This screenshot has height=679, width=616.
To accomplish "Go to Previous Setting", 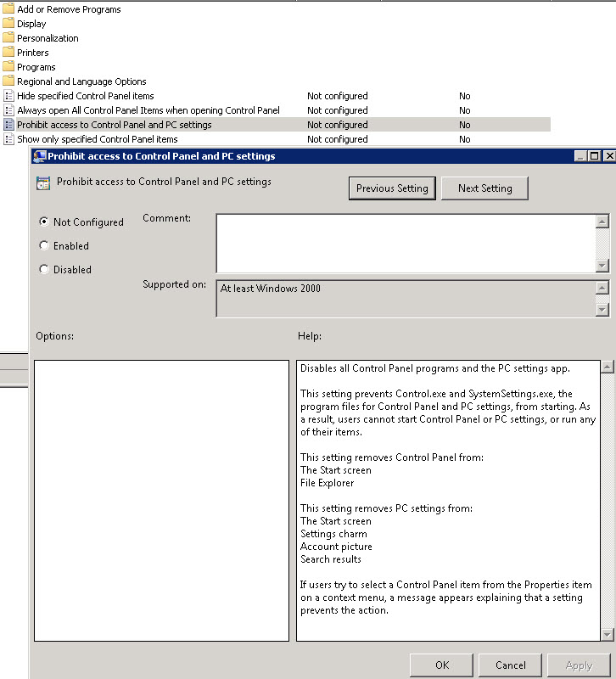I will tap(392, 188).
